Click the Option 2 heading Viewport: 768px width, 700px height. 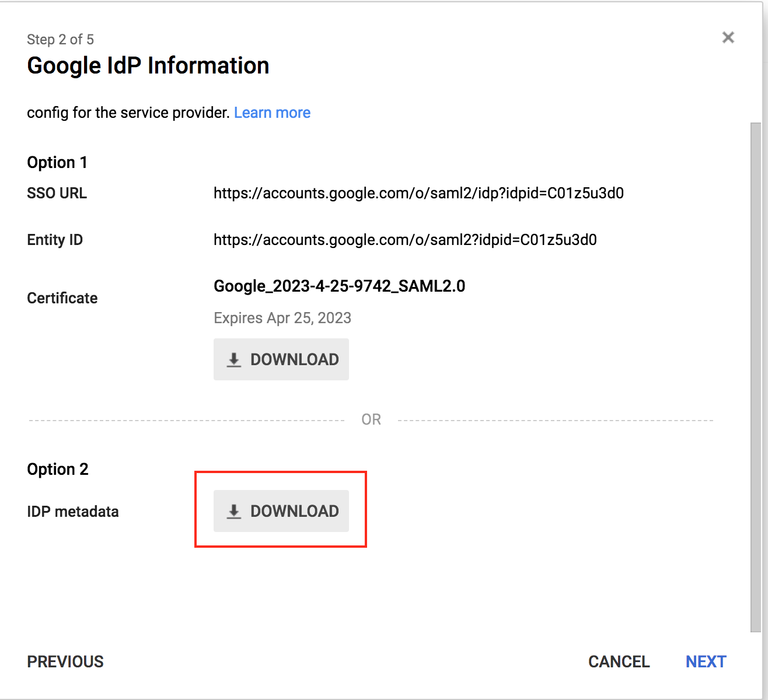[x=58, y=469]
